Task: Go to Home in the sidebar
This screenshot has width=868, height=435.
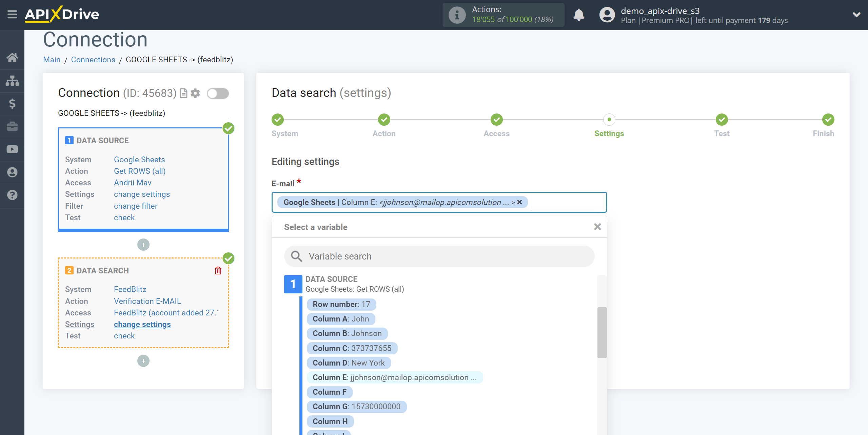Action: click(x=12, y=58)
